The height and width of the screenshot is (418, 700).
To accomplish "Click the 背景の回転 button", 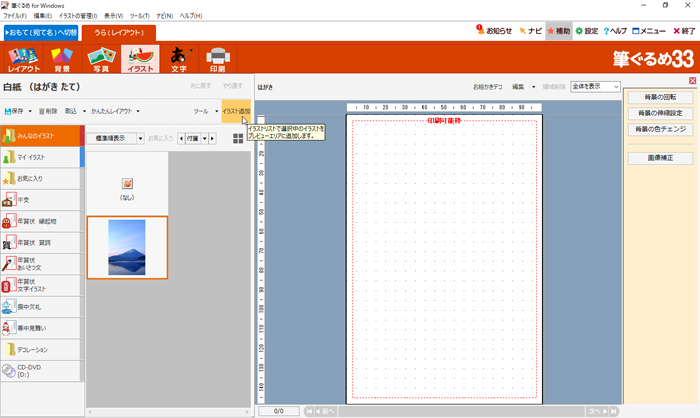I will 659,97.
